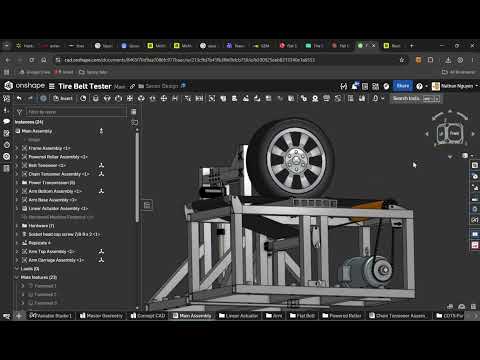This screenshot has width=480, height=360.
Task: Rotate view with cube up arrow
Action: pyautogui.click(x=450, y=111)
